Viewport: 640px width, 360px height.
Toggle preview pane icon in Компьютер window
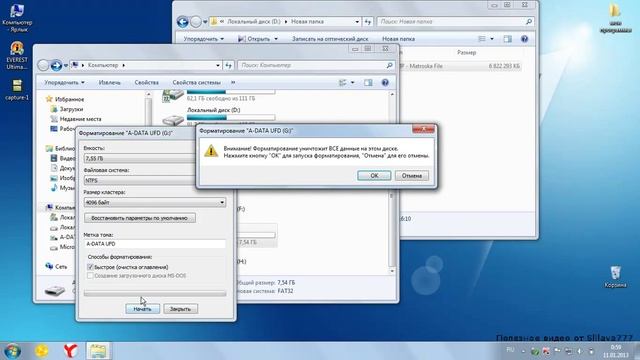pyautogui.click(x=368, y=82)
